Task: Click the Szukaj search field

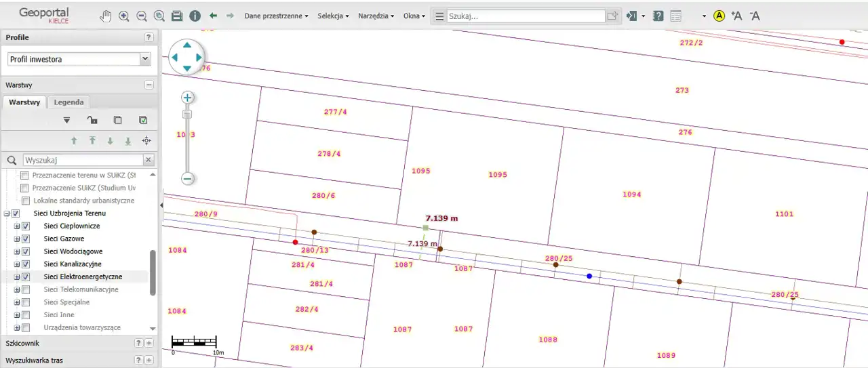Action: [x=525, y=16]
